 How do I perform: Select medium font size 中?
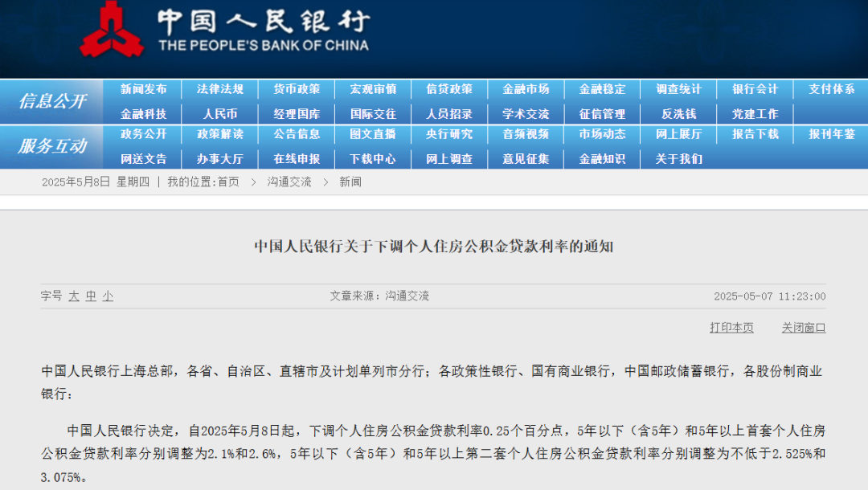[x=91, y=296]
